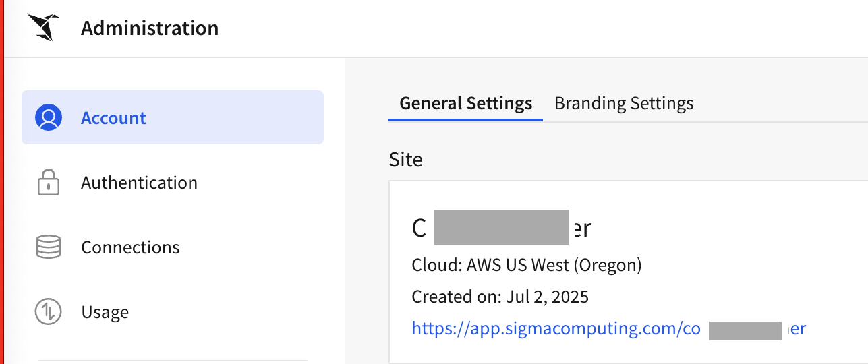
Task: Click the Connections database icon
Action: click(49, 247)
